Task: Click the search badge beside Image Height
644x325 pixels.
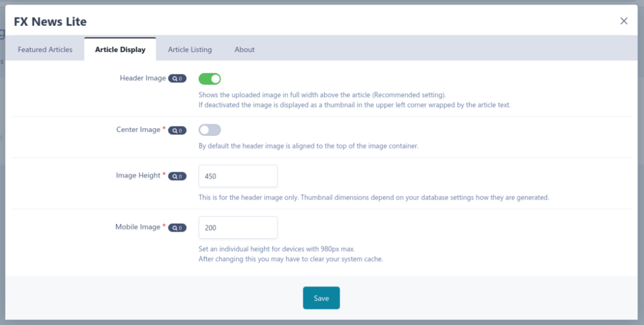Action: pos(177,176)
